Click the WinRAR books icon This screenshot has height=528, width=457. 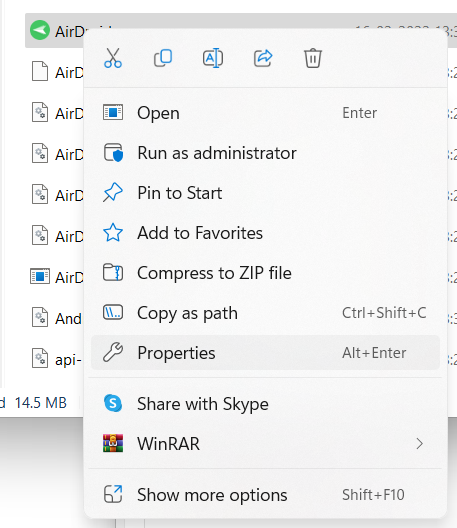pyautogui.click(x=113, y=443)
